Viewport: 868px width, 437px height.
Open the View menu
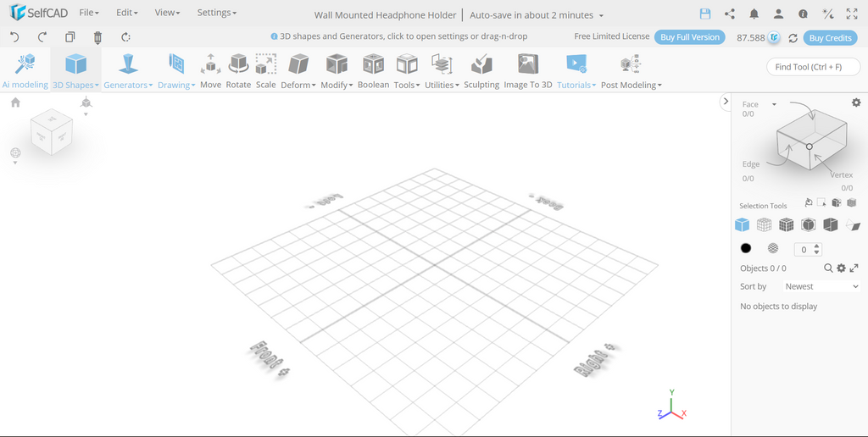point(167,12)
